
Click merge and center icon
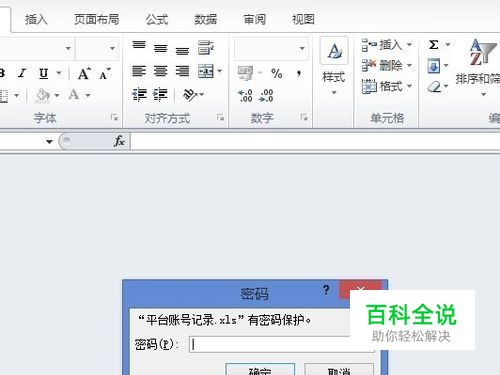206,71
